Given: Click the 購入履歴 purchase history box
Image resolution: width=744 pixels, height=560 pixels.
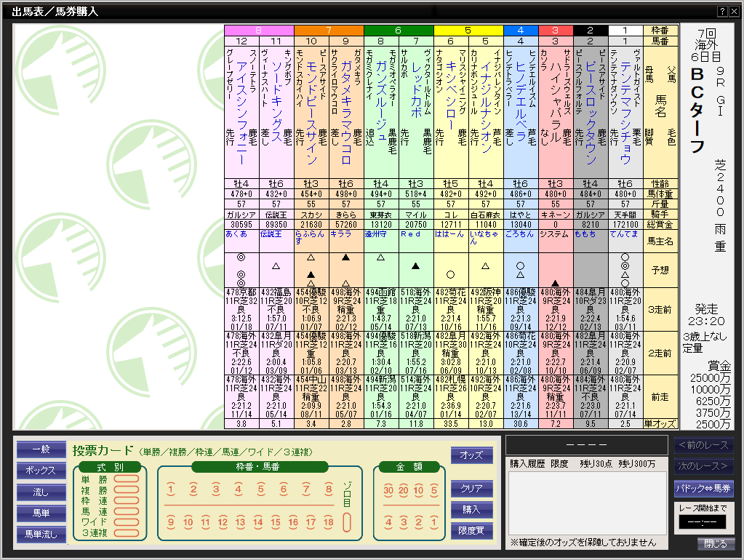Looking at the screenshot, I should pos(588,503).
